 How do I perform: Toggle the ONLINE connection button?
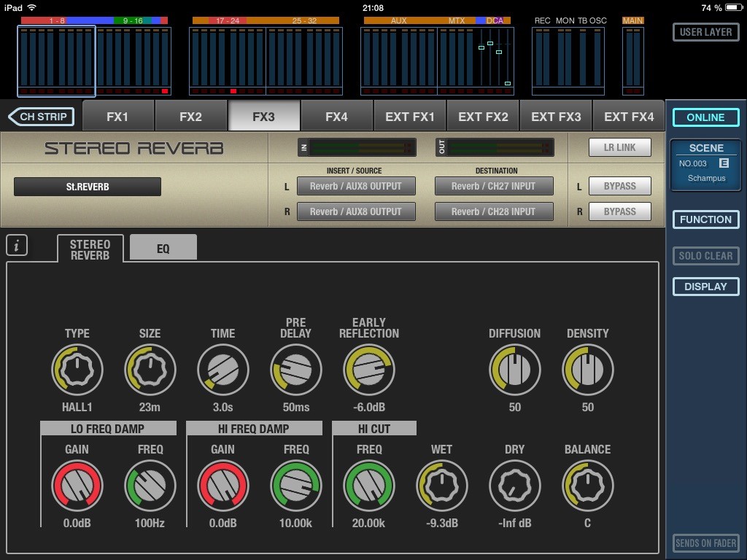[x=706, y=117]
